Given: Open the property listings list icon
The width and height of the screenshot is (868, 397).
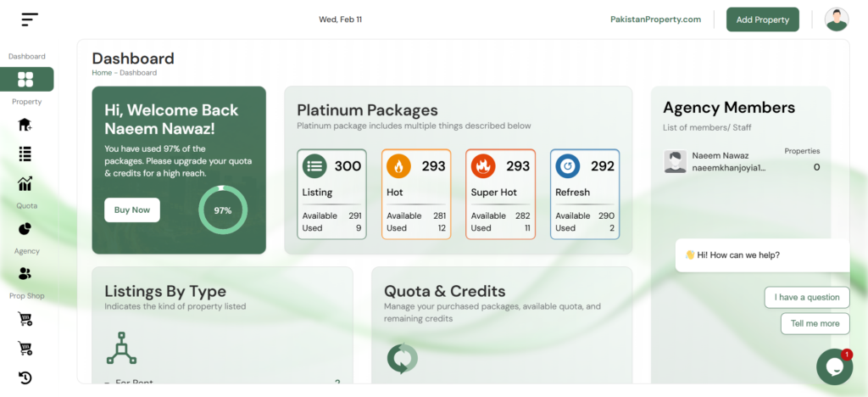Looking at the screenshot, I should click(25, 154).
